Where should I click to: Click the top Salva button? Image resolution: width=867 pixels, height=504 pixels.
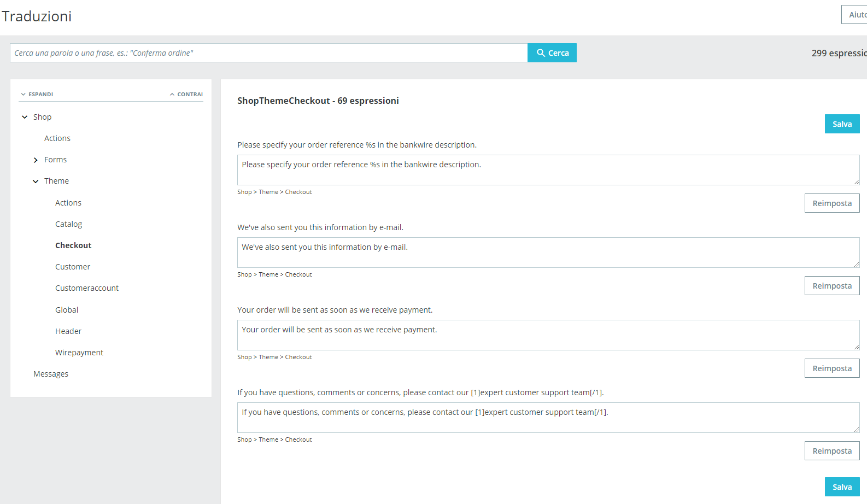pyautogui.click(x=842, y=124)
